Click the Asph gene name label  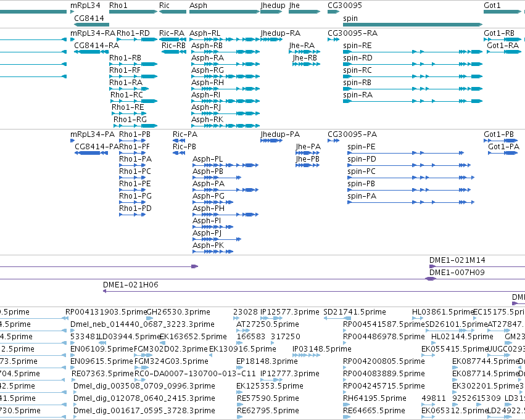click(198, 6)
